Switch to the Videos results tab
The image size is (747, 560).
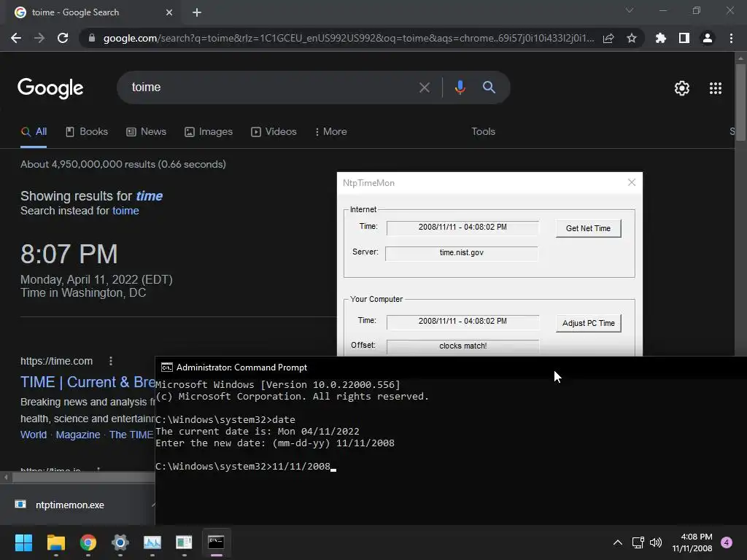(274, 132)
